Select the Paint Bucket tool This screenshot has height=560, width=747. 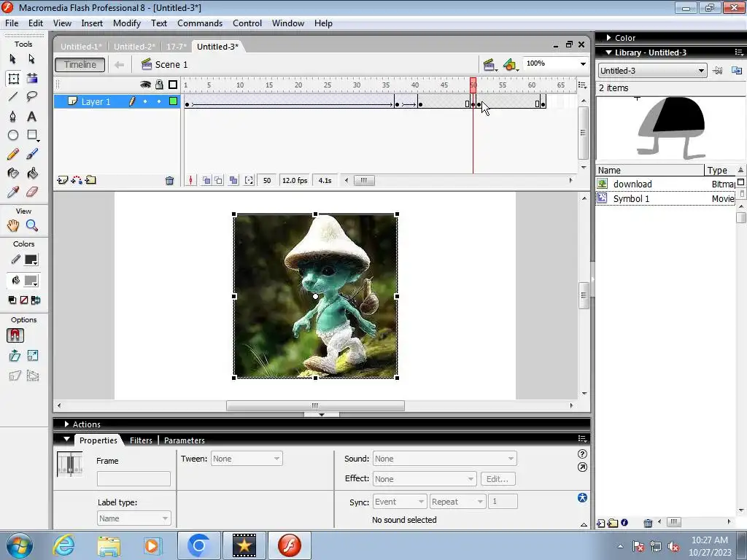pos(32,174)
